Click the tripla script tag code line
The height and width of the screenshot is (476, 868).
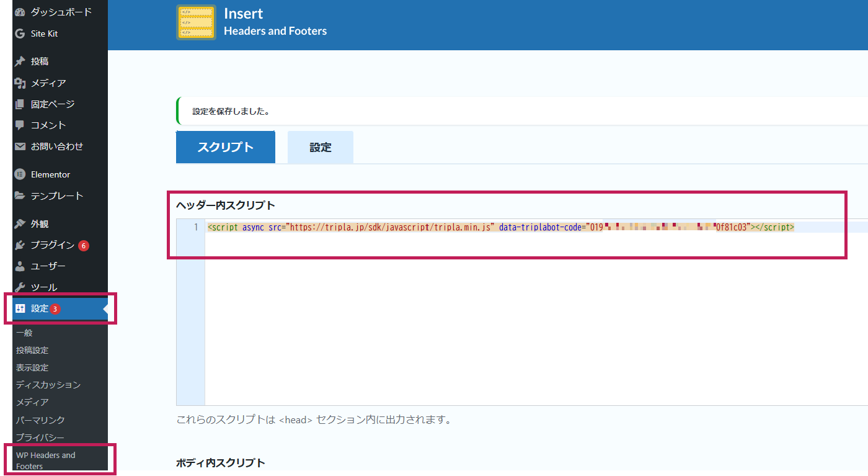[x=501, y=227]
